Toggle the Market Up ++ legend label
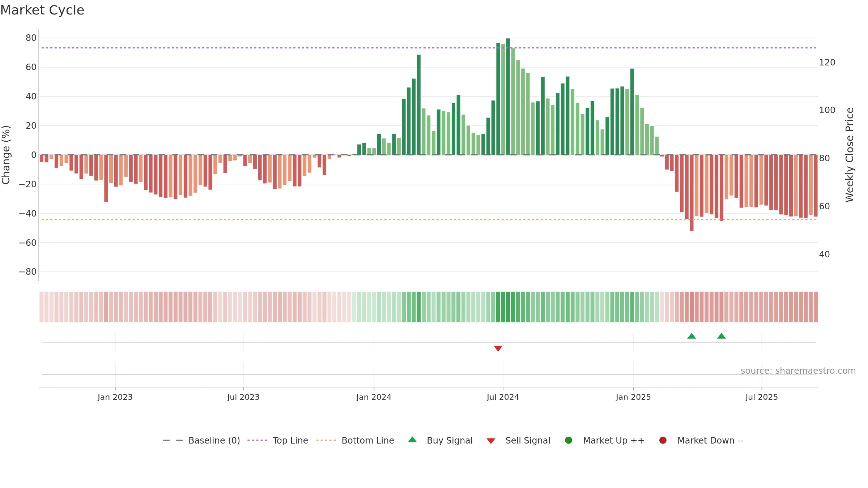 tap(614, 440)
